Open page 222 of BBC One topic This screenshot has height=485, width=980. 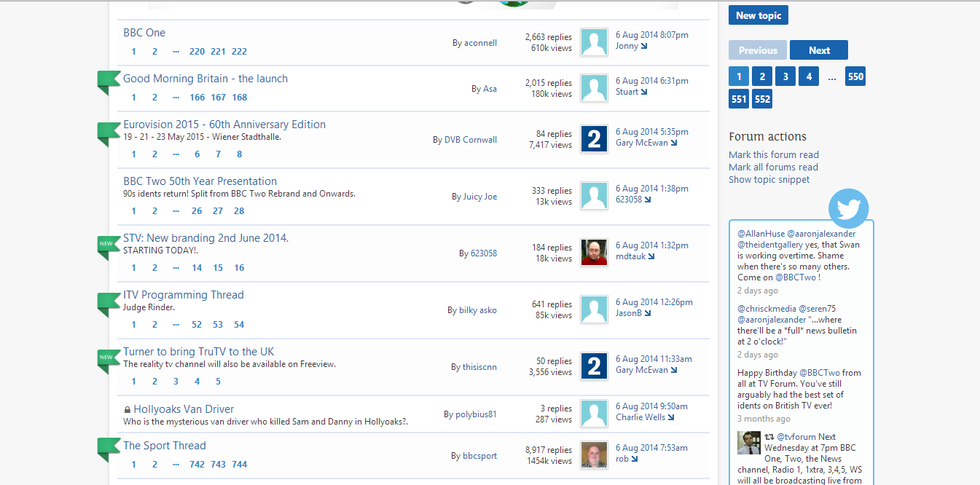239,52
